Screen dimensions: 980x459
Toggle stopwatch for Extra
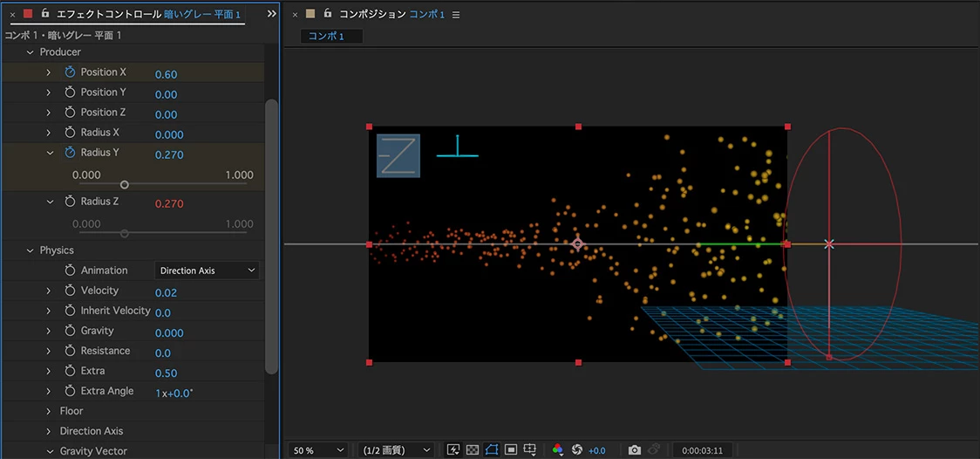coord(70,371)
